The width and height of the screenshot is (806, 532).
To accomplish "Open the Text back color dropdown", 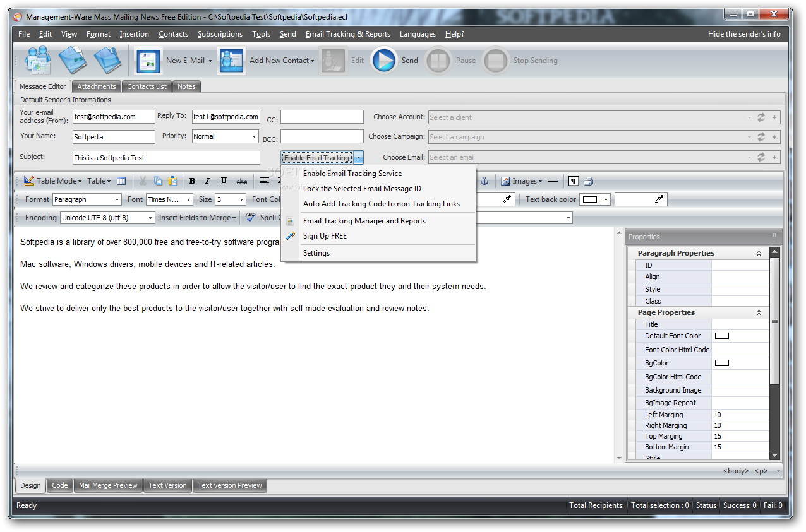I will tap(606, 199).
